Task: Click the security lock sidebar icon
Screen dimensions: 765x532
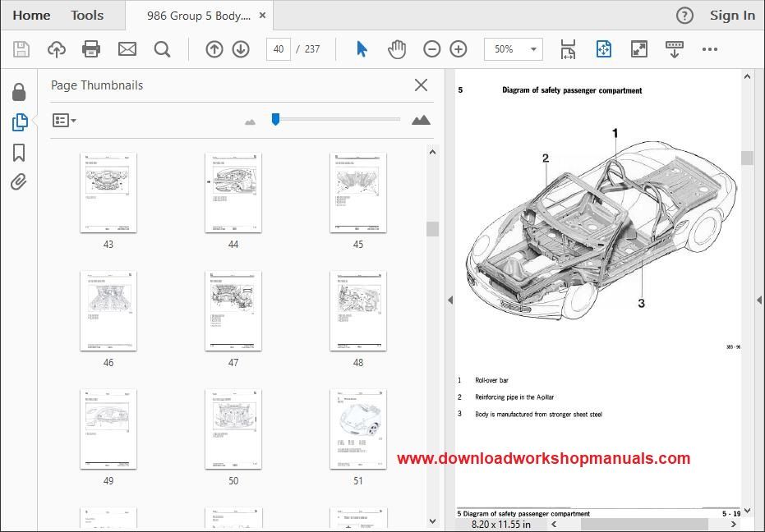Action: point(19,92)
